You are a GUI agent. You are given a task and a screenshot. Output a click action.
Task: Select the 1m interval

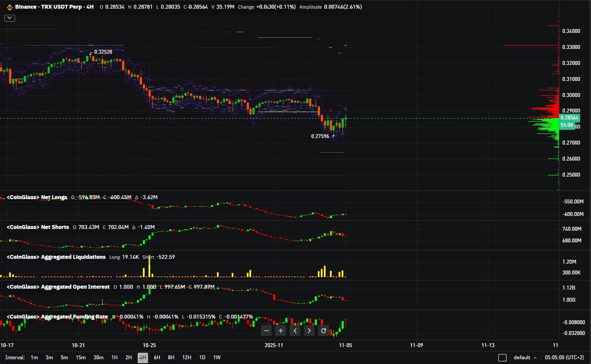pos(34,358)
